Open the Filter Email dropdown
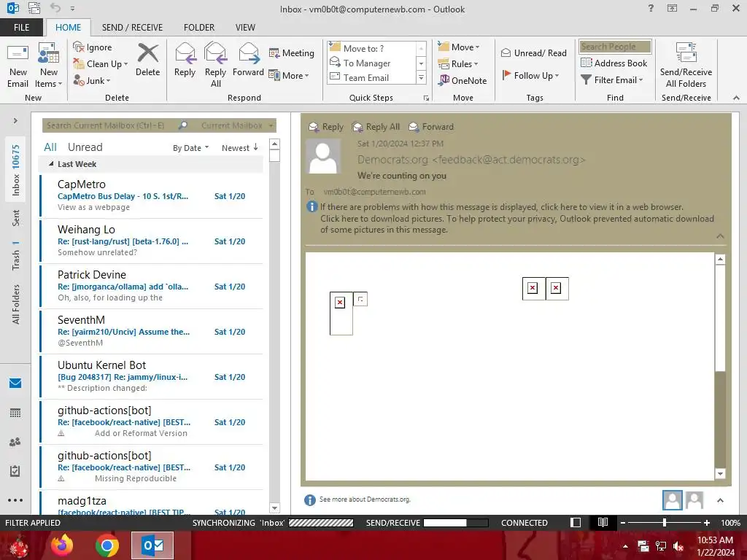The height and width of the screenshot is (560, 747). (x=612, y=80)
